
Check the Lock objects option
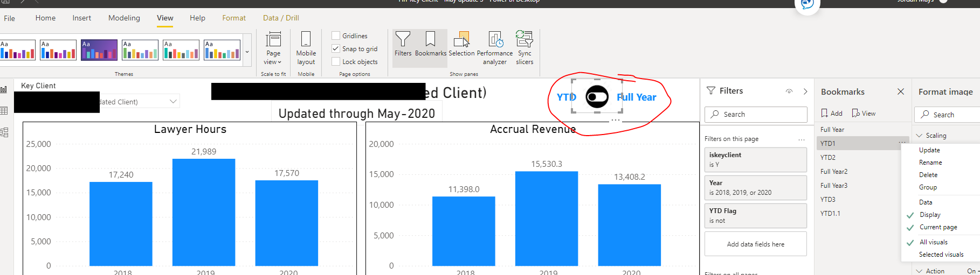click(x=336, y=61)
